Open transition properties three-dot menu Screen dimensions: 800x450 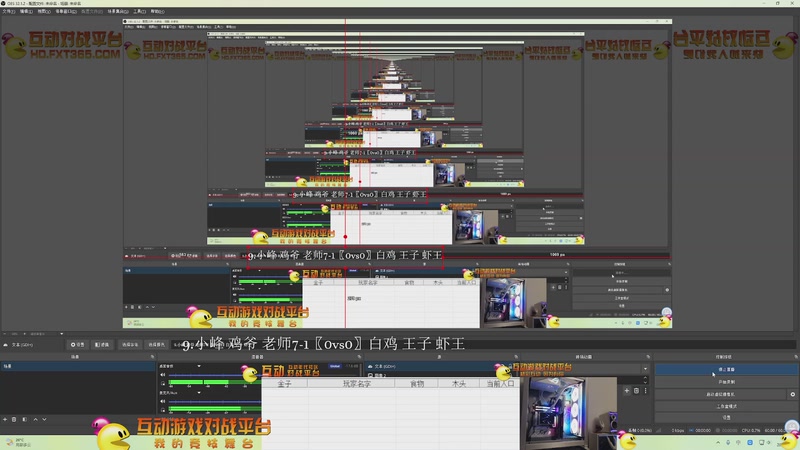click(645, 390)
